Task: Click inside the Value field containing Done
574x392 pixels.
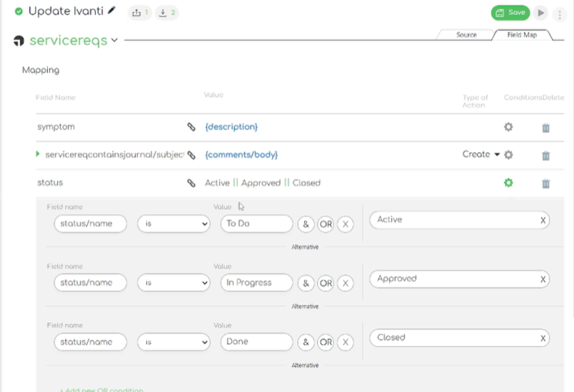Action: pos(256,342)
